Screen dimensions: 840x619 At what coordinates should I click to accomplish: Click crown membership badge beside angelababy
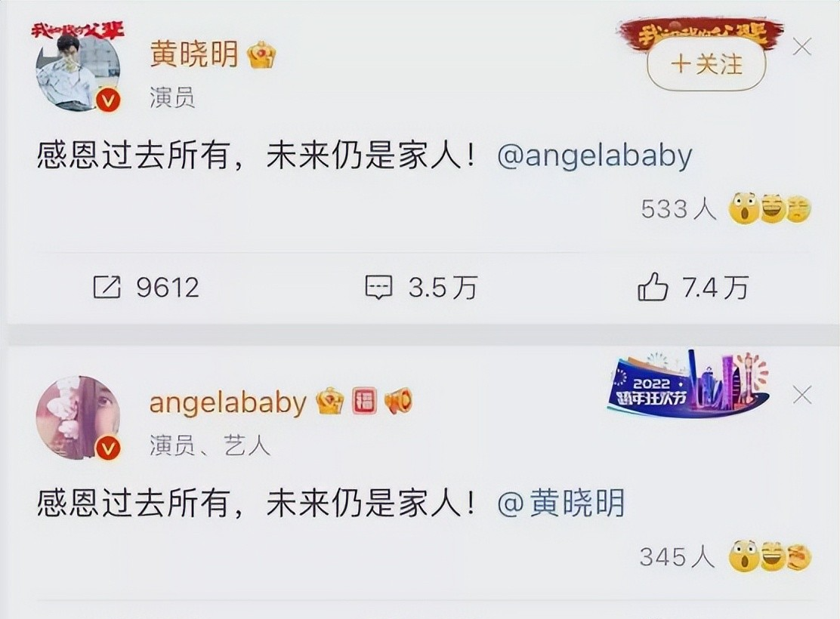coord(329,401)
